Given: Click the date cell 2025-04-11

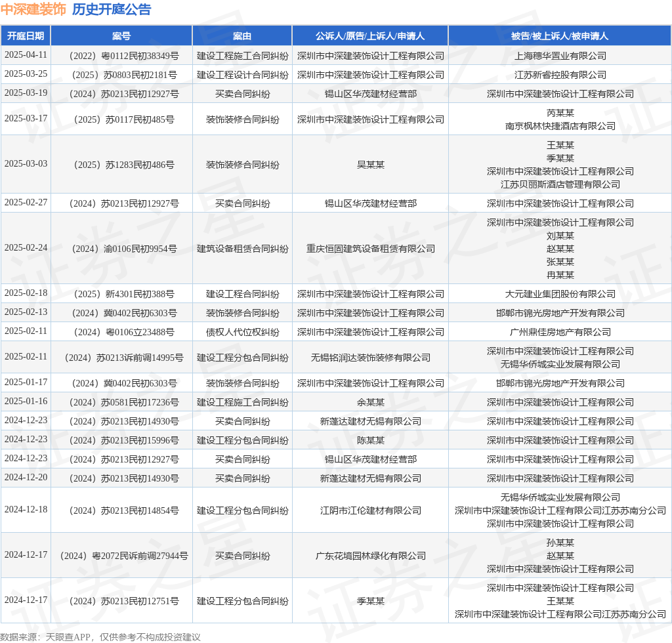Looking at the screenshot, I should 26,55.
